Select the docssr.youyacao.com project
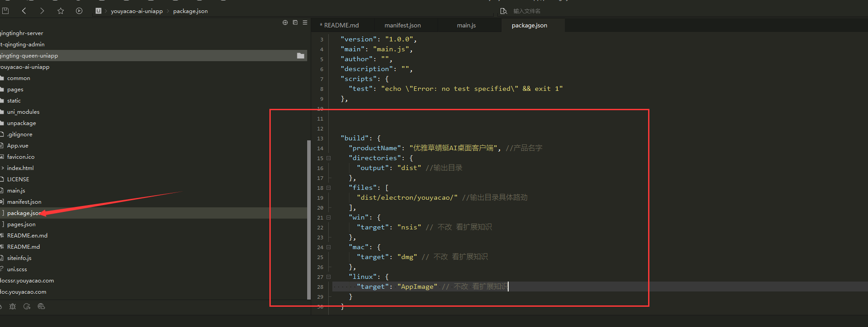Image resolution: width=868 pixels, height=327 pixels. click(27, 281)
